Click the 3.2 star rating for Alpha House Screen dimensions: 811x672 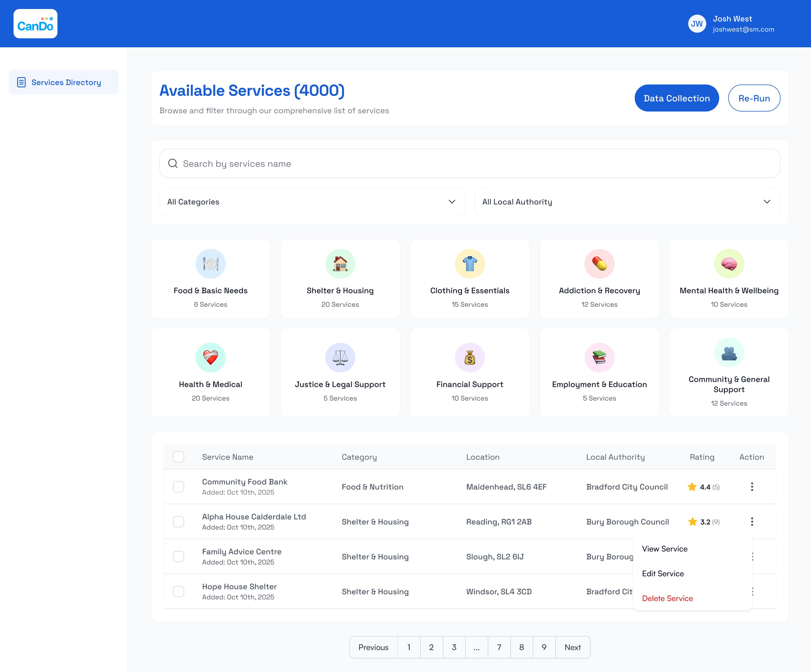(704, 522)
